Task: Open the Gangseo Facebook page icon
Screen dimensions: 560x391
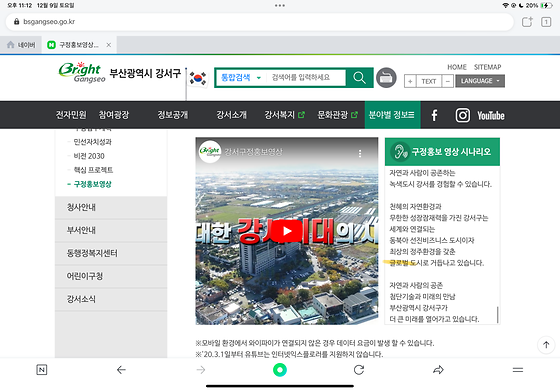Action: [434, 115]
